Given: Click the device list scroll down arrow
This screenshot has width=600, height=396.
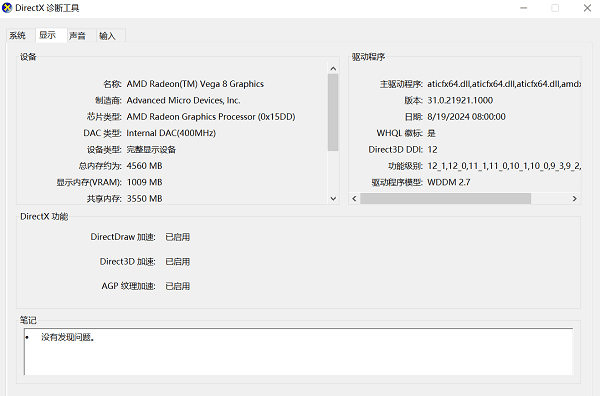Looking at the screenshot, I should coord(333,199).
